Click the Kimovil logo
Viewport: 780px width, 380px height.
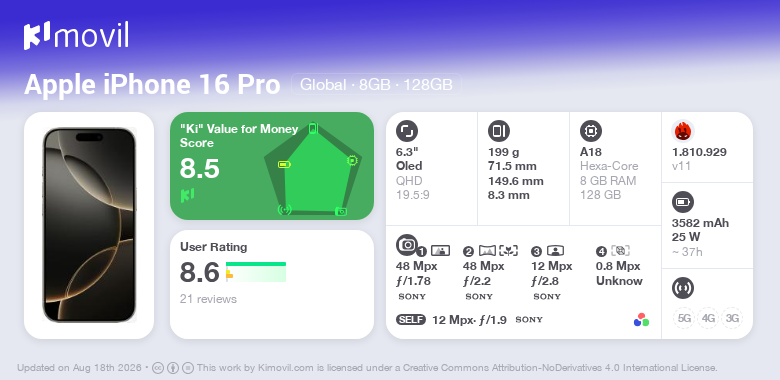[x=76, y=35]
